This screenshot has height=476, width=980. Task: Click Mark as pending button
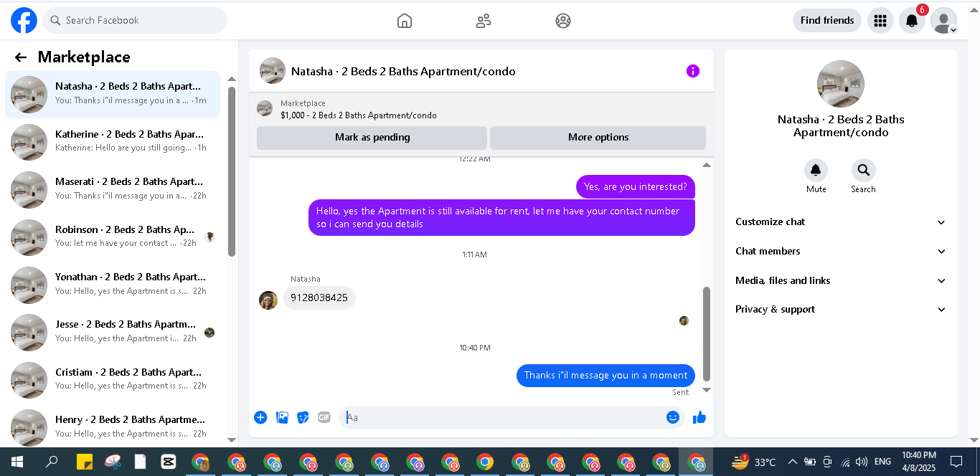[x=372, y=138]
